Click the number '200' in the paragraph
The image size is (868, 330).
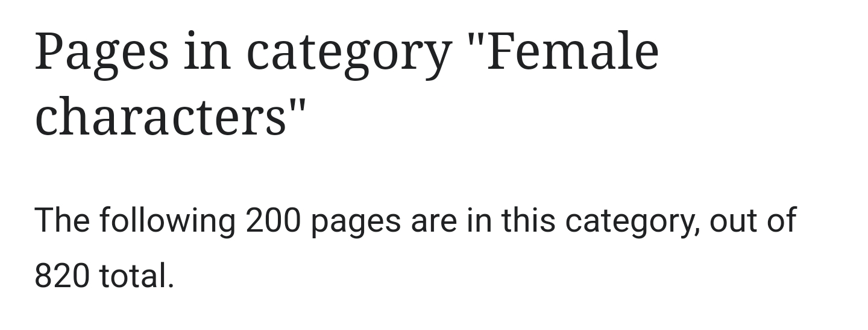tap(273, 220)
